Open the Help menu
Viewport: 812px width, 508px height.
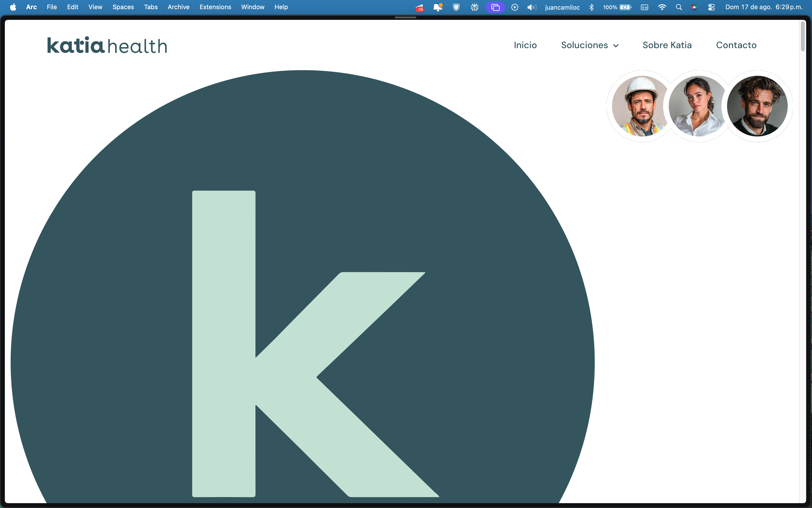pos(281,7)
